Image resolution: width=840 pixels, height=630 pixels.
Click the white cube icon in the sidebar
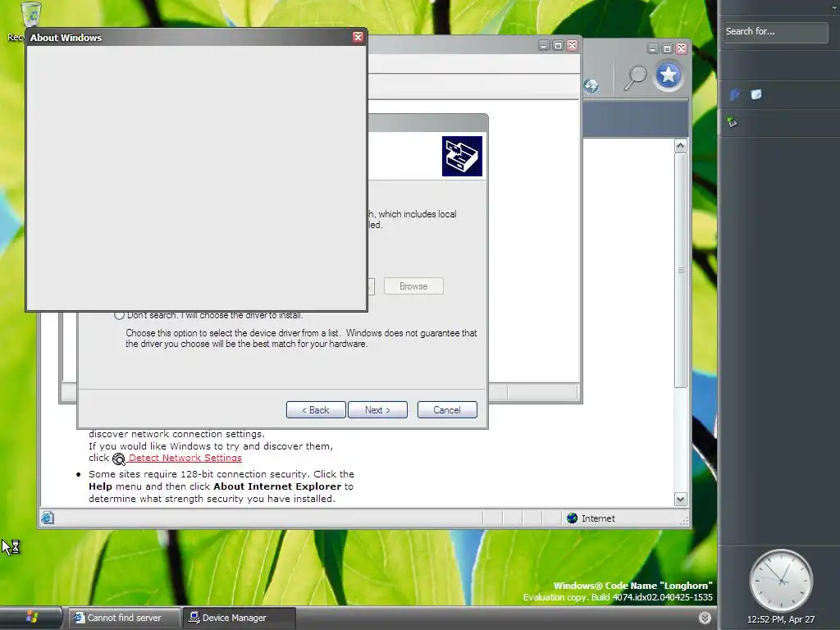pos(756,95)
